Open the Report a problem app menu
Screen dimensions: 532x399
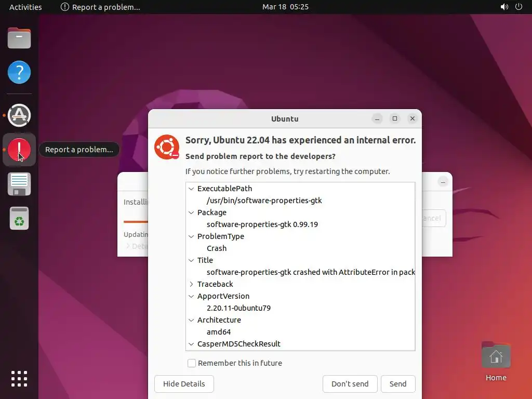[x=100, y=7]
